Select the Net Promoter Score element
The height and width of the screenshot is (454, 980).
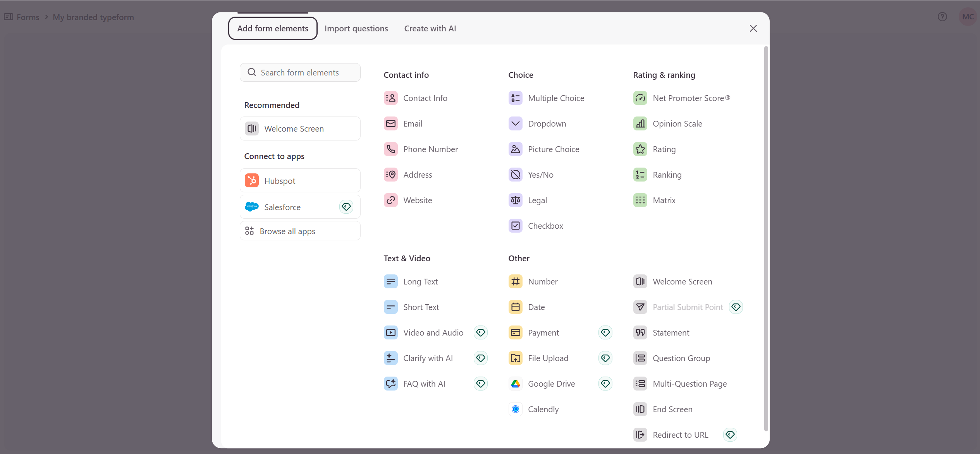[691, 98]
